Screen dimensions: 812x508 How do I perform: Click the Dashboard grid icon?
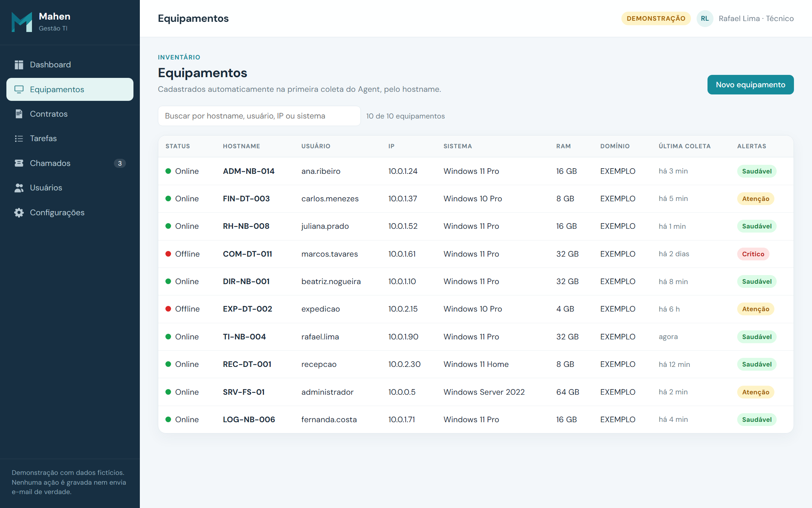point(19,65)
